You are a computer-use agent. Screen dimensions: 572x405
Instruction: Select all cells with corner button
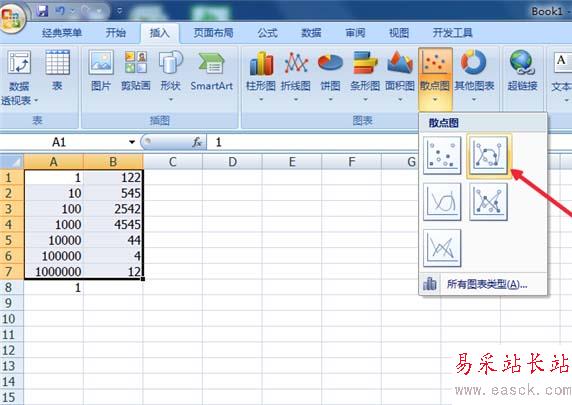[12, 162]
